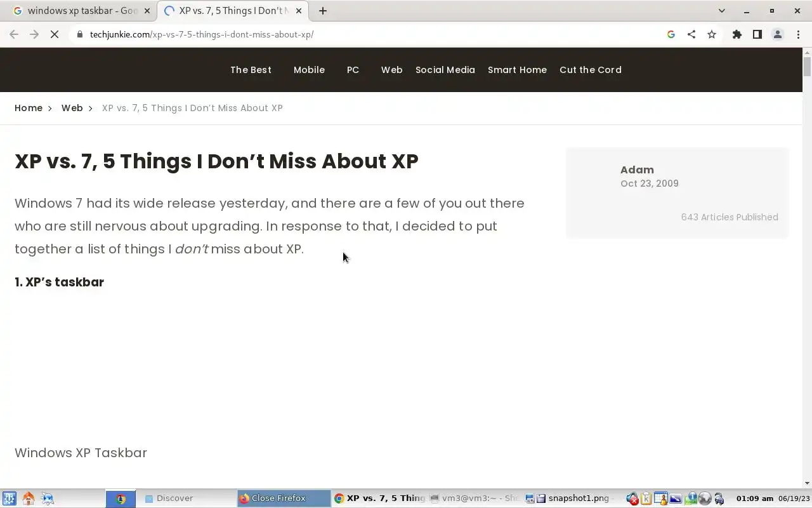812x508 pixels.
Task: Open the calendar reminder tray icon
Action: pyautogui.click(x=661, y=498)
